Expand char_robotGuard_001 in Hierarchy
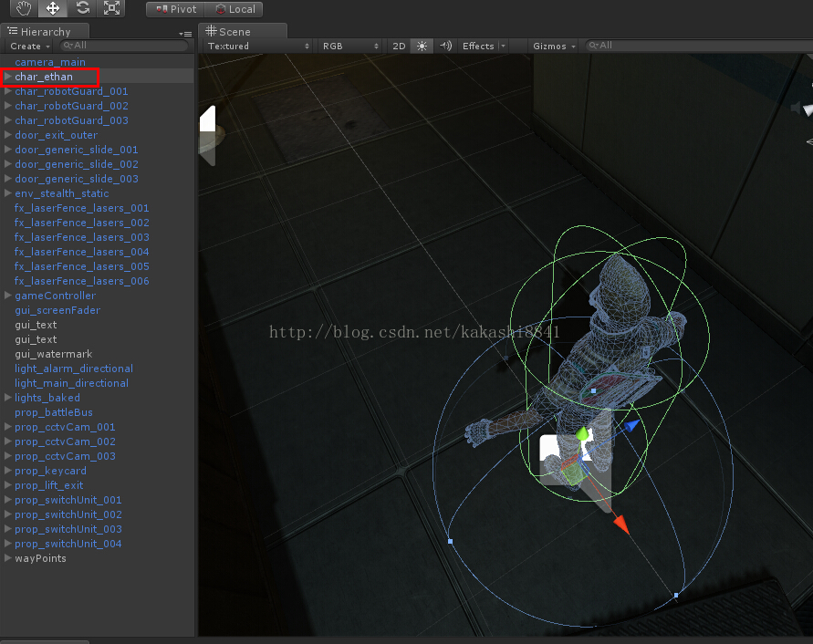The height and width of the screenshot is (644, 813). click(x=8, y=90)
